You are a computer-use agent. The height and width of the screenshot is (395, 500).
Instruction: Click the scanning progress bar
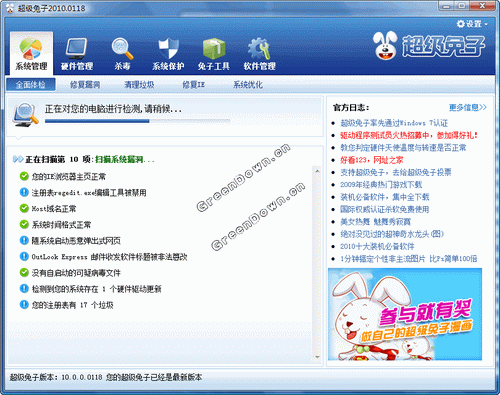point(137,121)
